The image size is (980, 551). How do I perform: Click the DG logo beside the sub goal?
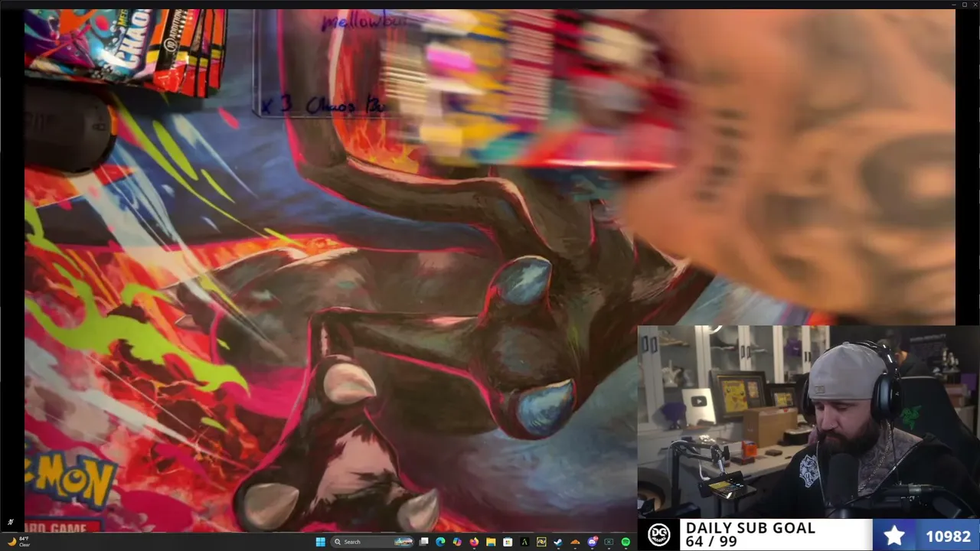658,534
